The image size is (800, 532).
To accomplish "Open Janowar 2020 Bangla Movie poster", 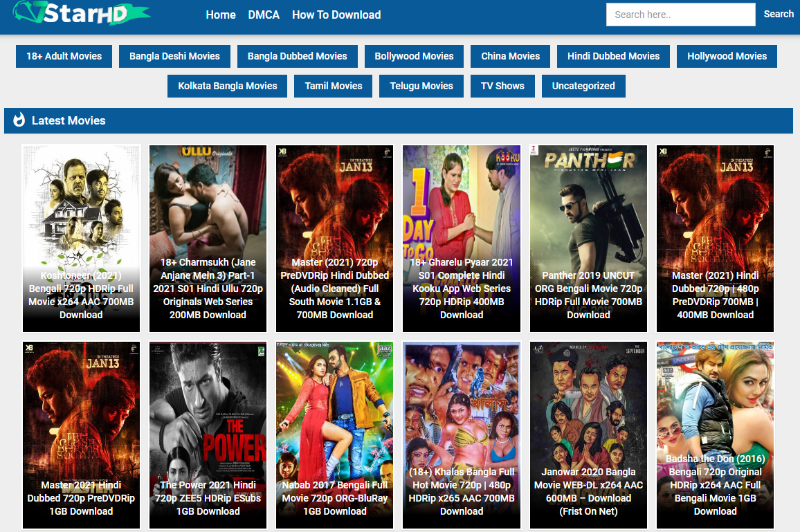I will click(x=588, y=435).
